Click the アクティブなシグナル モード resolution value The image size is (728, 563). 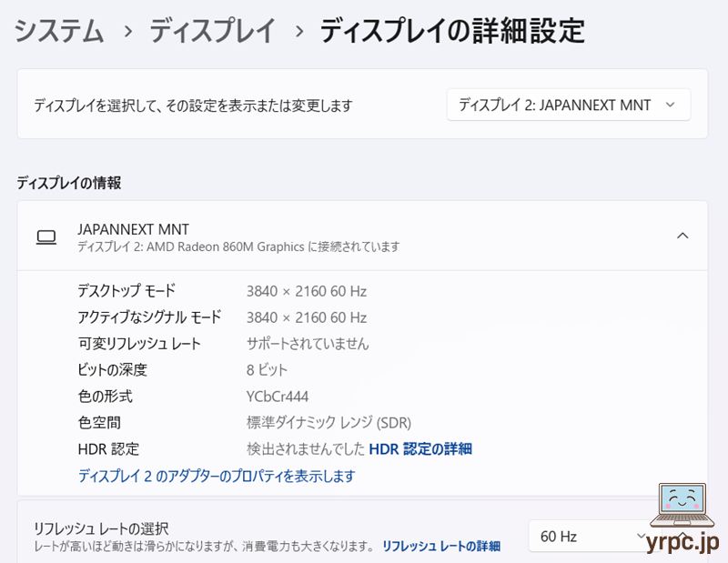[306, 317]
